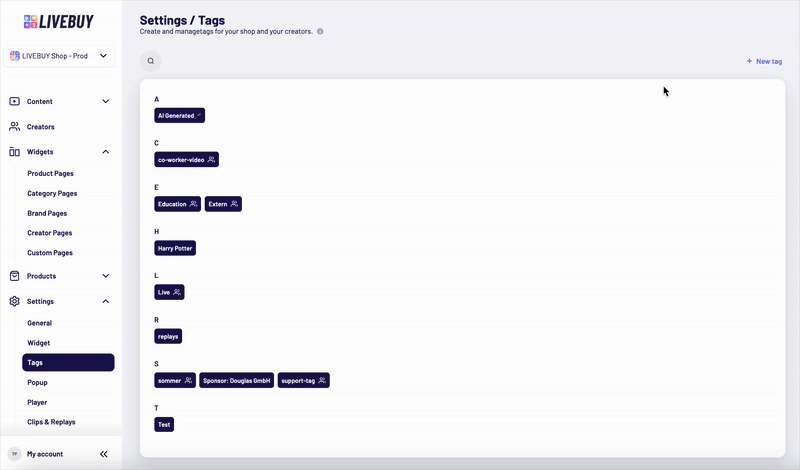Click the LIVEBUY logo

pyautogui.click(x=59, y=21)
